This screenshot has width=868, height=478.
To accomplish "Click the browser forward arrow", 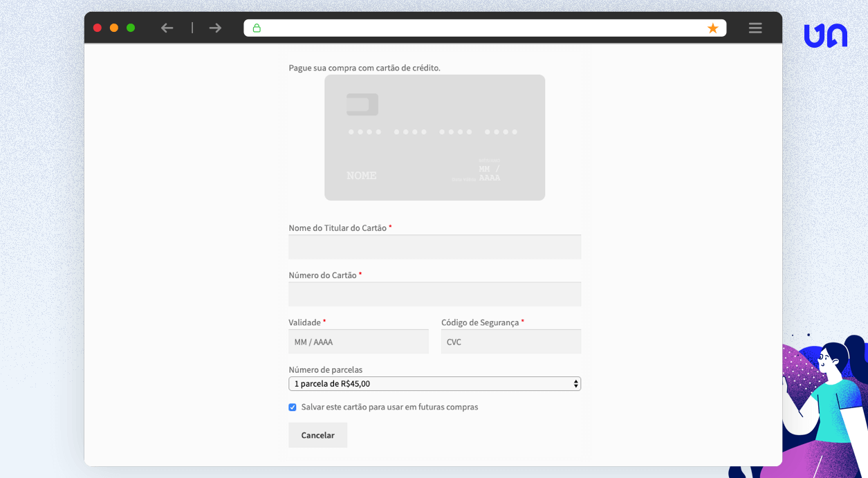I will point(215,28).
